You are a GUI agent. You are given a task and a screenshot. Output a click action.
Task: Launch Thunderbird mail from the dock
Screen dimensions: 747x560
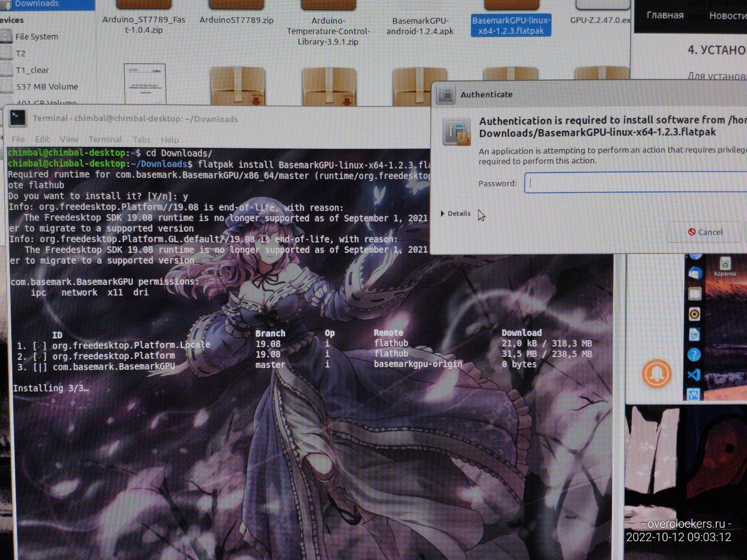(x=694, y=273)
